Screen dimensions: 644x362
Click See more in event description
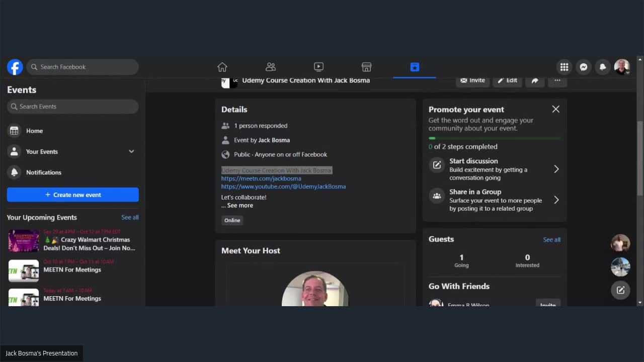click(240, 206)
